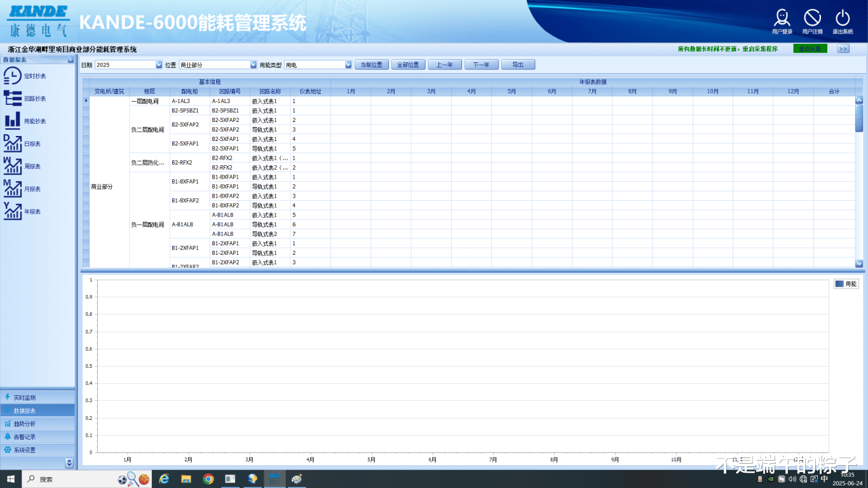The width and height of the screenshot is (868, 488).
Task: Toggle the 用能 series in chart legend
Action: click(846, 284)
